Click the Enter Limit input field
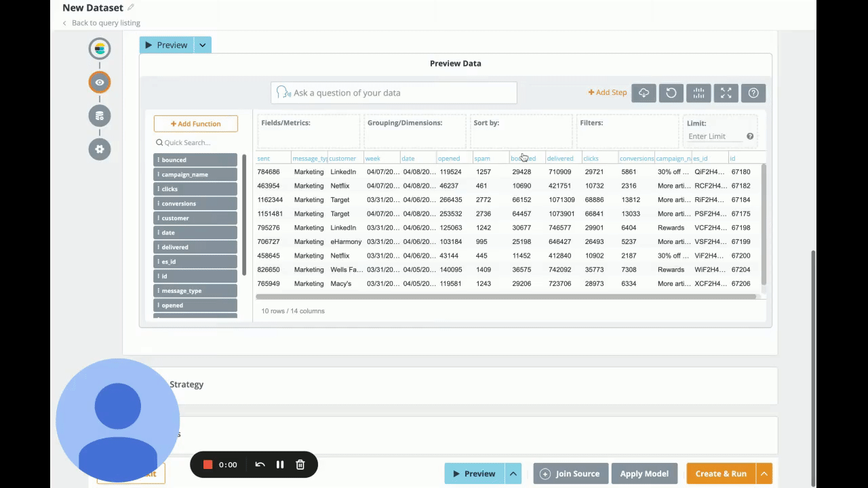868x488 pixels. coord(715,136)
